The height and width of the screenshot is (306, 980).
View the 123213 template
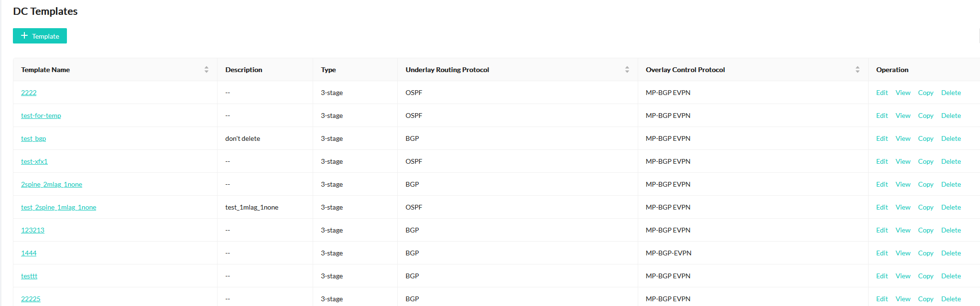903,230
